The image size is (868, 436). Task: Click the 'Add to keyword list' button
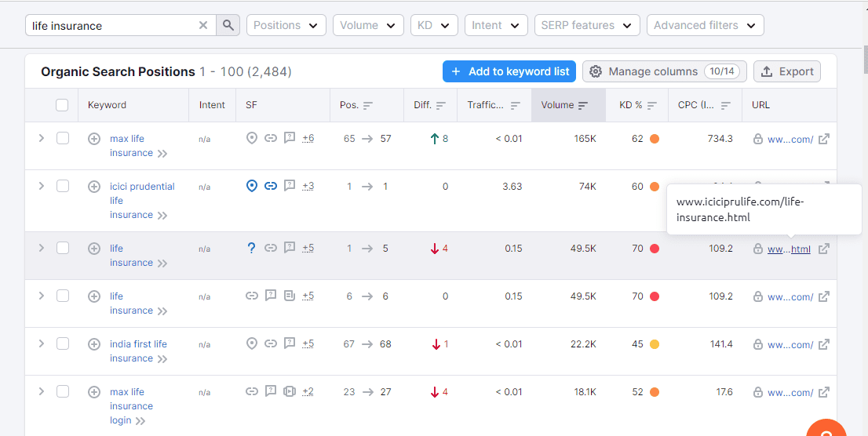509,71
